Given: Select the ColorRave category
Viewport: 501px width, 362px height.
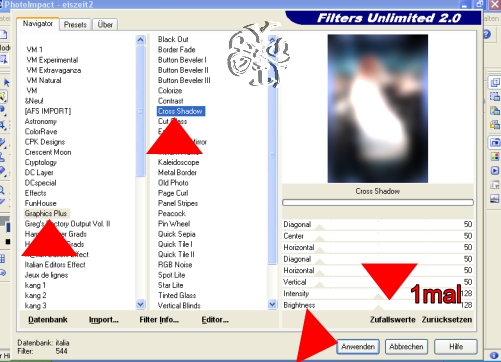Looking at the screenshot, I should (x=41, y=132).
